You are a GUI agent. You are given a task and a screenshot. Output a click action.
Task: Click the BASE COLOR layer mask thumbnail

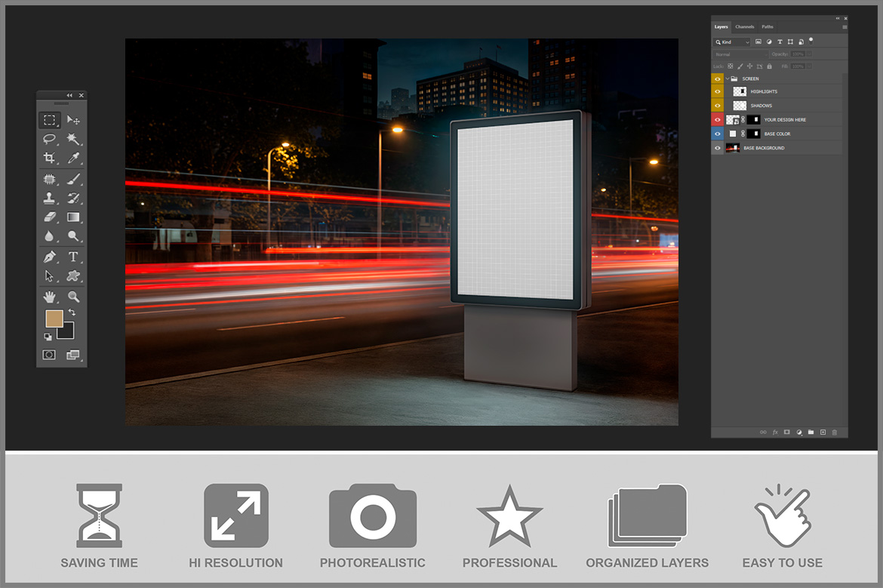753,134
